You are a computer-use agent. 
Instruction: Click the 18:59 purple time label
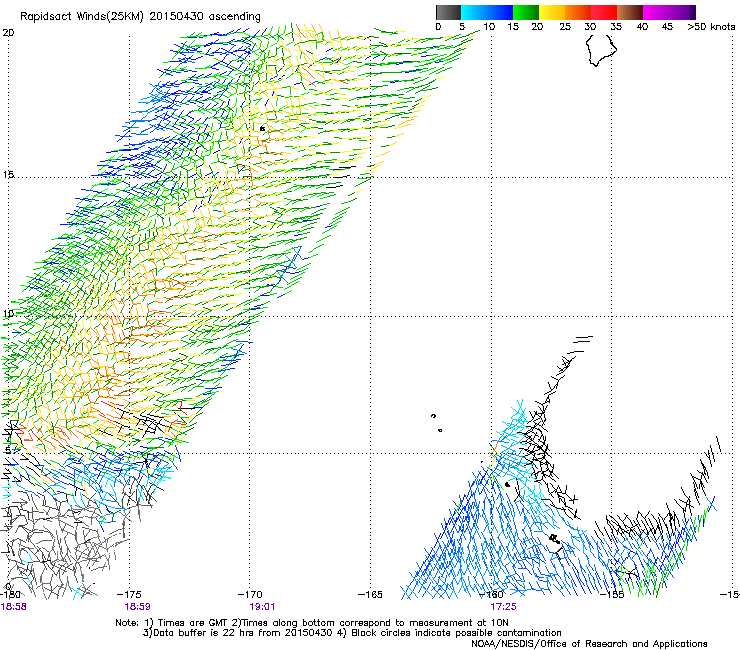pyautogui.click(x=137, y=607)
